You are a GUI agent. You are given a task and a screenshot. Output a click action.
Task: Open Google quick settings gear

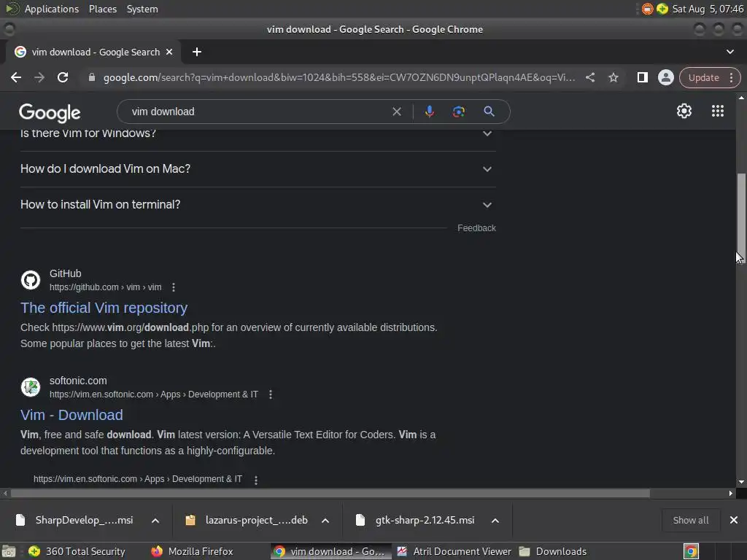click(x=684, y=111)
